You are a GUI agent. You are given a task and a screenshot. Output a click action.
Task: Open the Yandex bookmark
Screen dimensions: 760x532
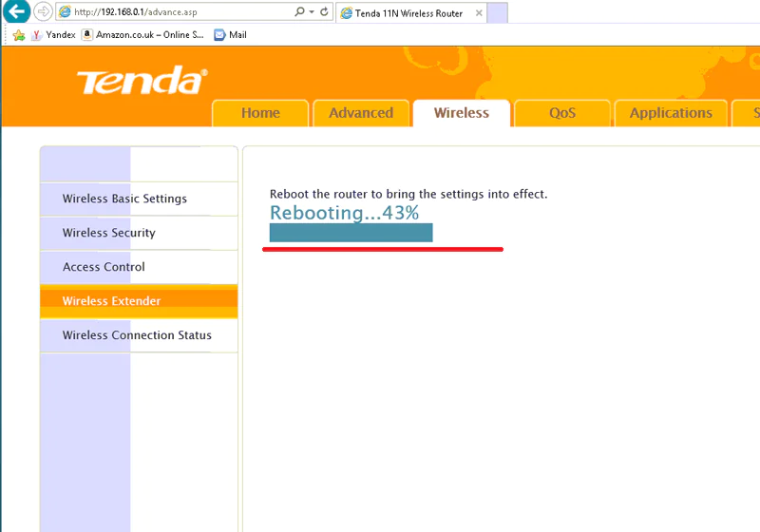[53, 35]
